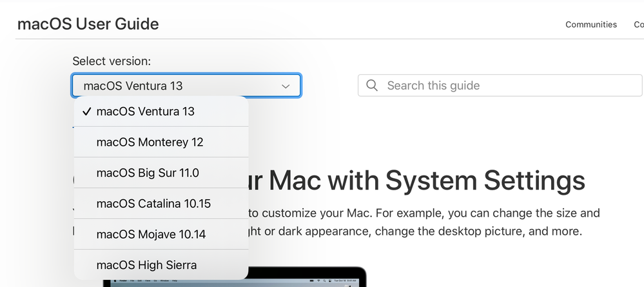Click the magnifying glass search icon
The width and height of the screenshot is (644, 287).
(372, 86)
